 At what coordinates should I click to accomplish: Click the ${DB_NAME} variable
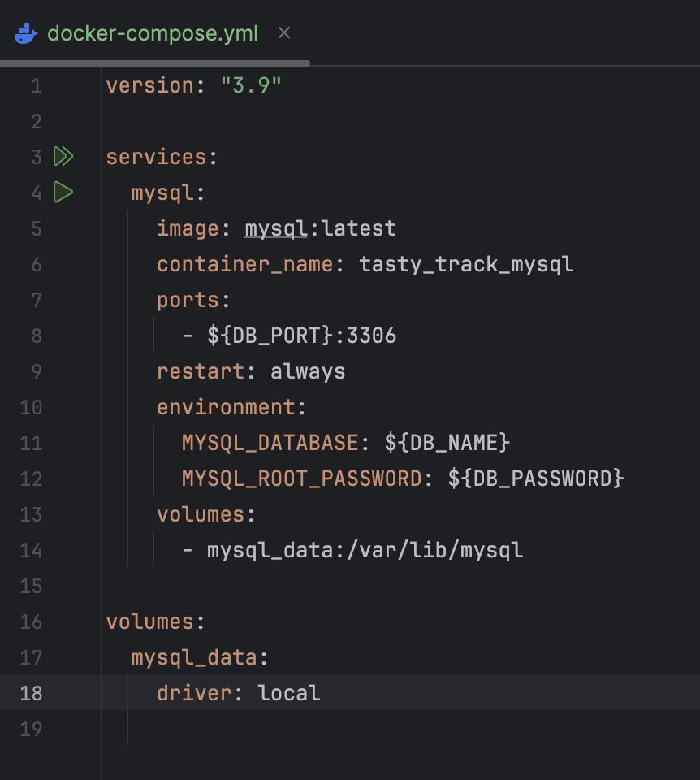click(x=447, y=443)
